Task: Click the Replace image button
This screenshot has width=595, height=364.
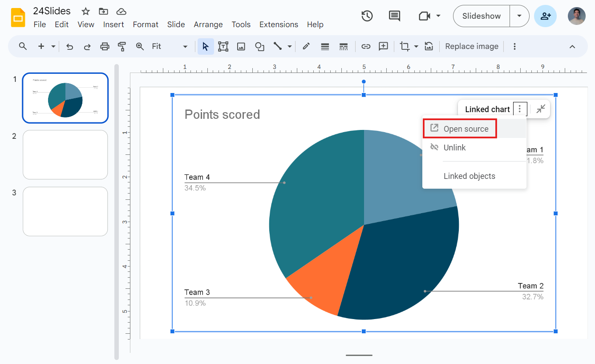Action: click(x=472, y=46)
